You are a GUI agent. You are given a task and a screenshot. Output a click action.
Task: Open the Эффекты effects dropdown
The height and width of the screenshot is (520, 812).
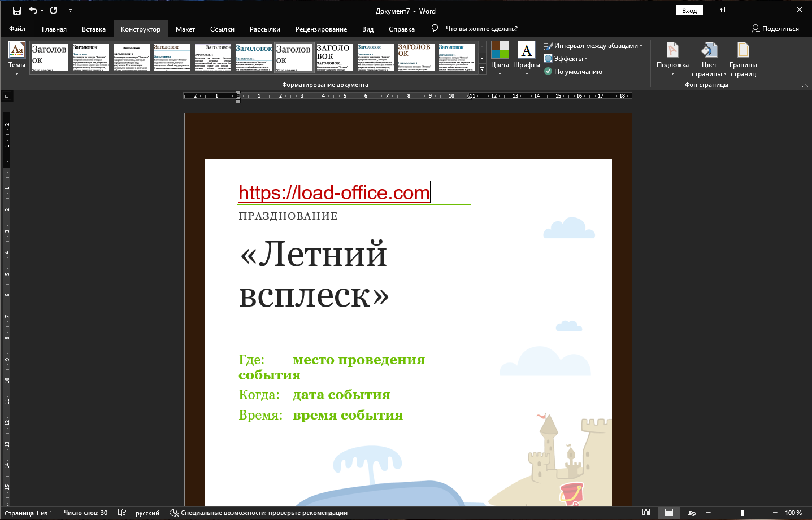[566, 59]
